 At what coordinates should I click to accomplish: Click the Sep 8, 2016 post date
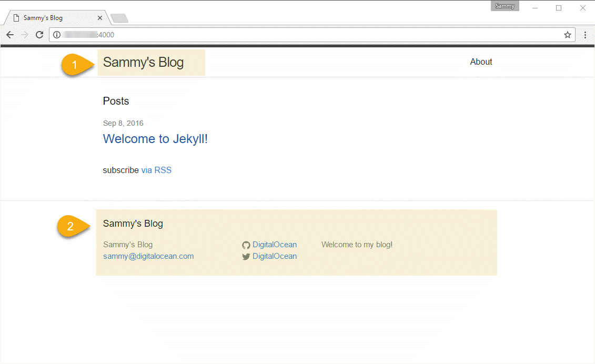[x=123, y=124]
